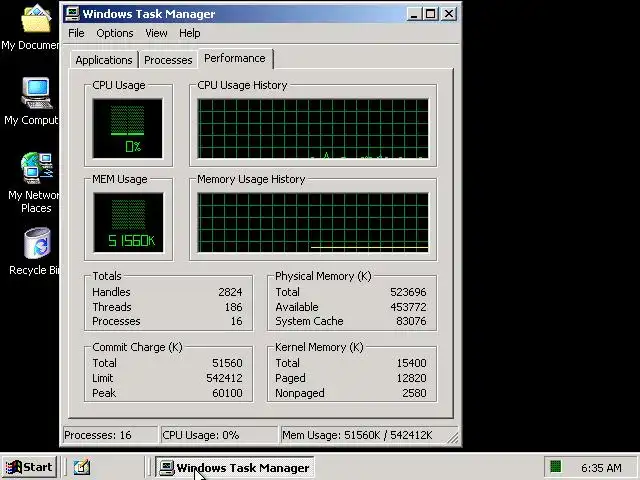The image size is (640, 480).
Task: Click the window resize grip corner
Action: 453,438
